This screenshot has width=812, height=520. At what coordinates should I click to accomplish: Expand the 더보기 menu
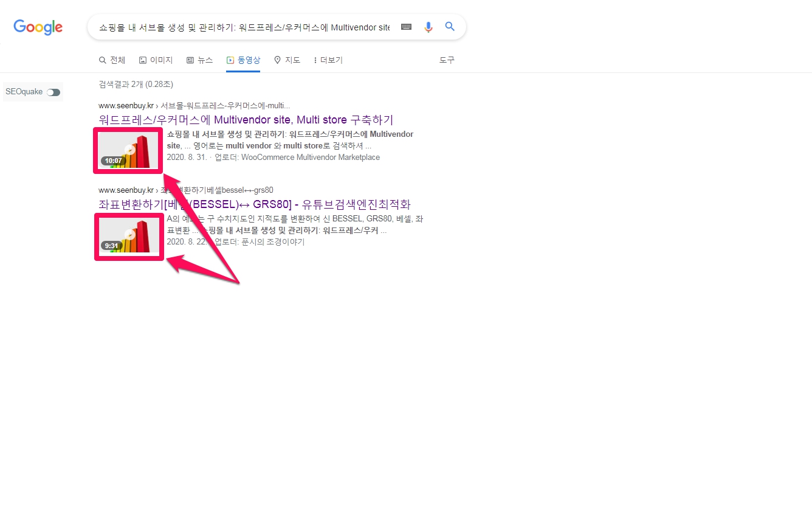tap(328, 60)
